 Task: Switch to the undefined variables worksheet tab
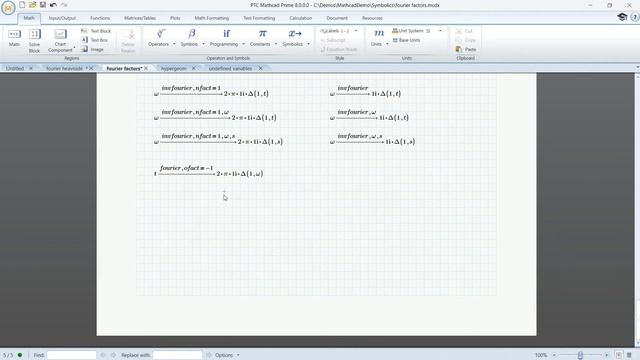coord(230,68)
